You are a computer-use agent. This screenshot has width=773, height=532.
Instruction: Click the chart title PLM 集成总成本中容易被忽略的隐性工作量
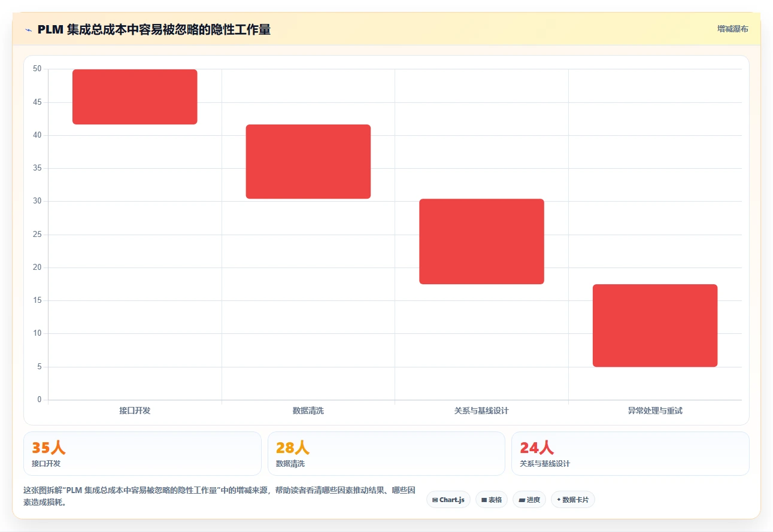tap(154, 29)
